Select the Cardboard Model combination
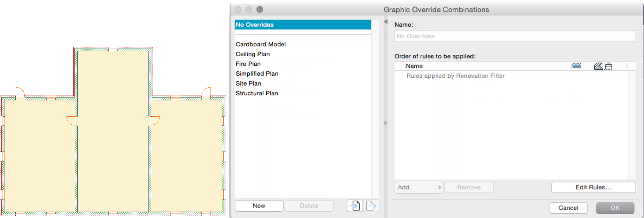 point(261,44)
